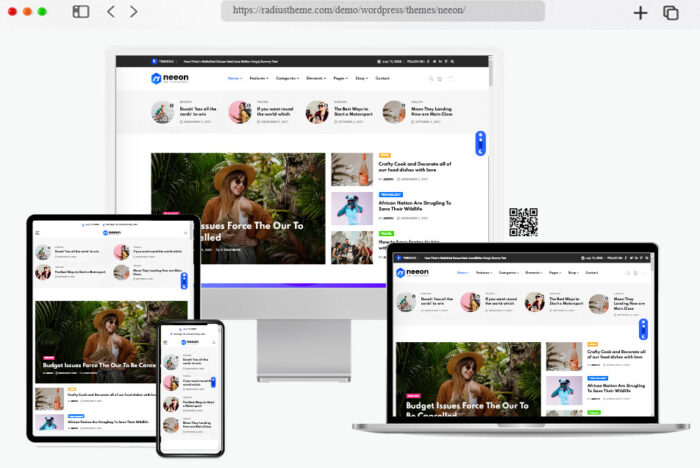Click the neeon logo on the desktop monitor
Image resolution: width=700 pixels, height=468 pixels.
[x=170, y=78]
